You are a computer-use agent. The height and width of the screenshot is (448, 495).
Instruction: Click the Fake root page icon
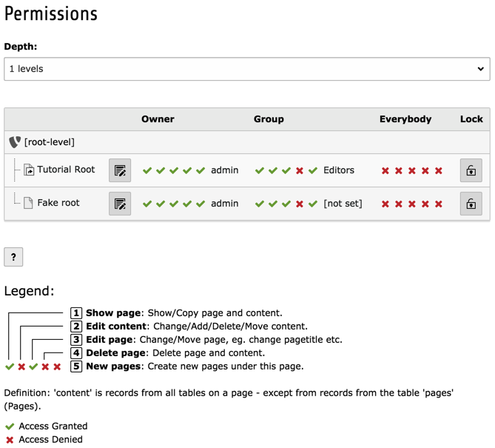coord(28,203)
